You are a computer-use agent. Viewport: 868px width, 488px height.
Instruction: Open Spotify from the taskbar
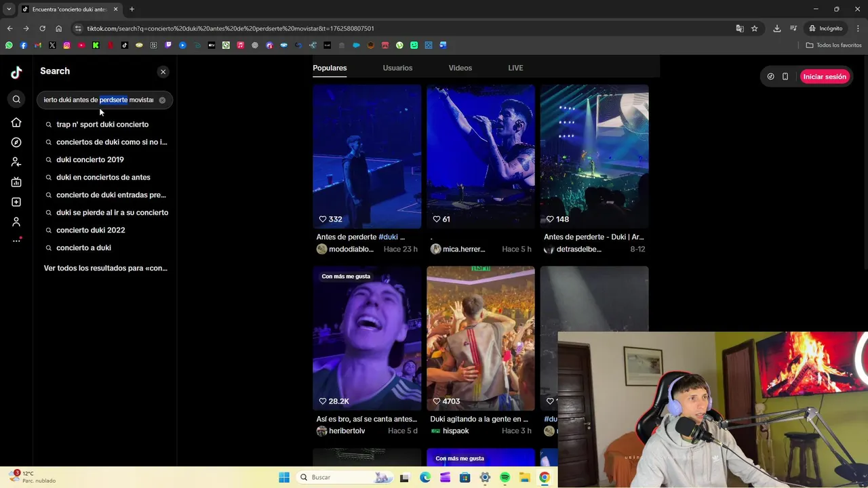tap(505, 477)
